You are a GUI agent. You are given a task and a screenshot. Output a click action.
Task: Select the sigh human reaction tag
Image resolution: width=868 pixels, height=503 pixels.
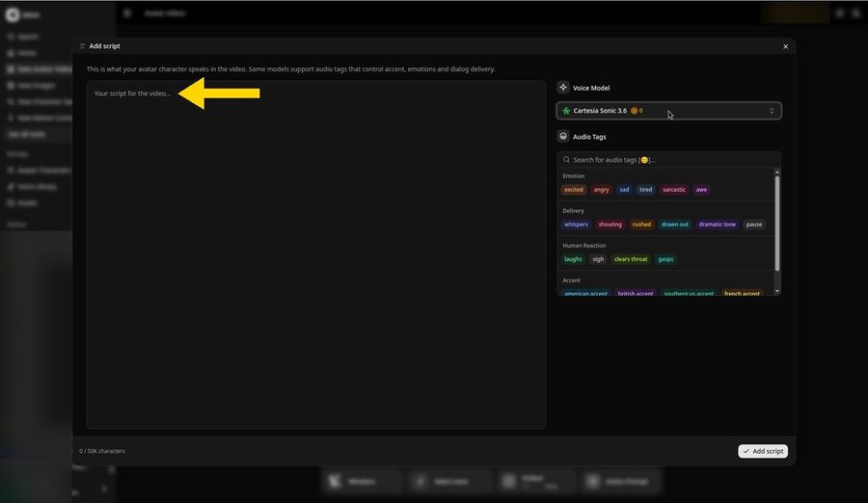click(x=598, y=259)
